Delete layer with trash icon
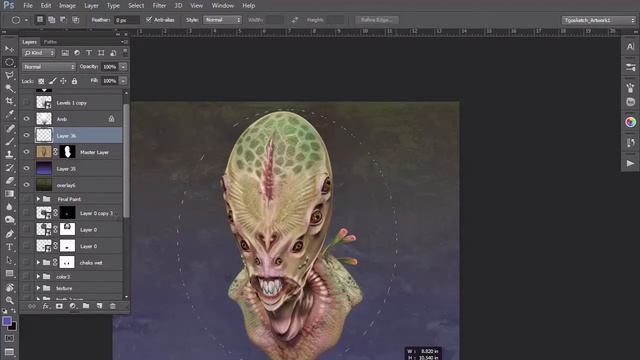The height and width of the screenshot is (360, 640). 113,306
